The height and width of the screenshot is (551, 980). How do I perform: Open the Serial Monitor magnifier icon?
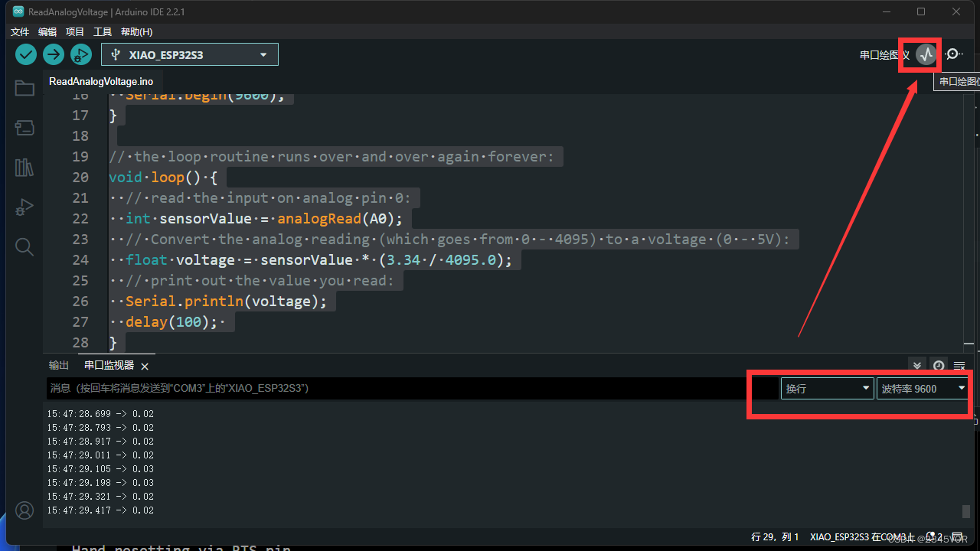[953, 54]
